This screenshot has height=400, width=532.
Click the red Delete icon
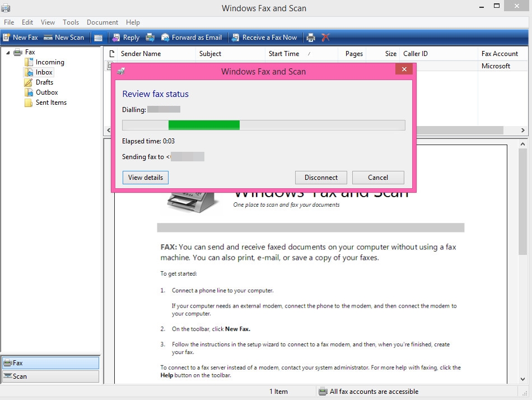[x=326, y=37]
